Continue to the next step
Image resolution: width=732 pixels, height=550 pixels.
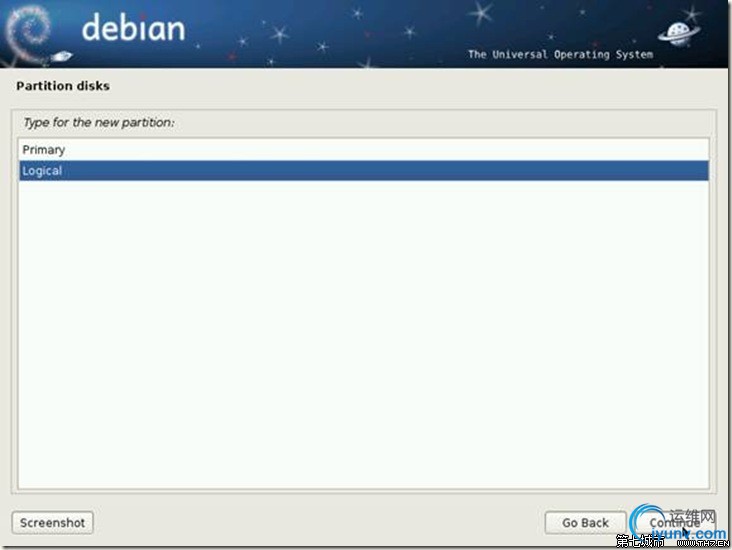674,522
